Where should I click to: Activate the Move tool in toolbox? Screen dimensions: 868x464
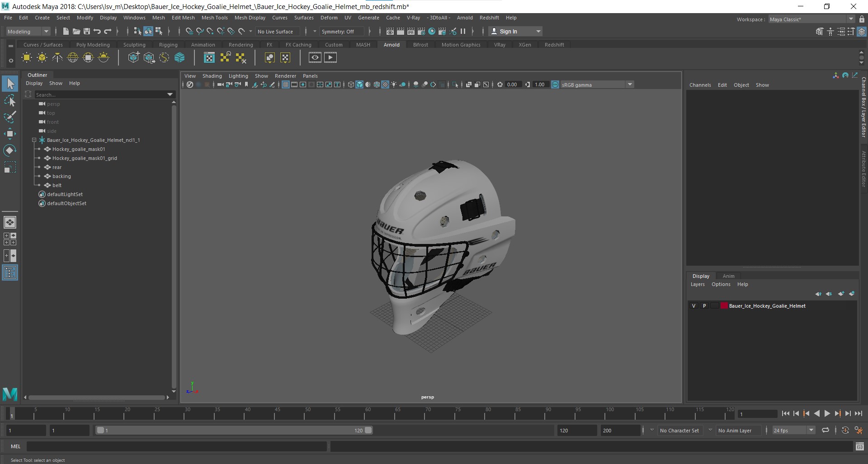click(x=10, y=133)
